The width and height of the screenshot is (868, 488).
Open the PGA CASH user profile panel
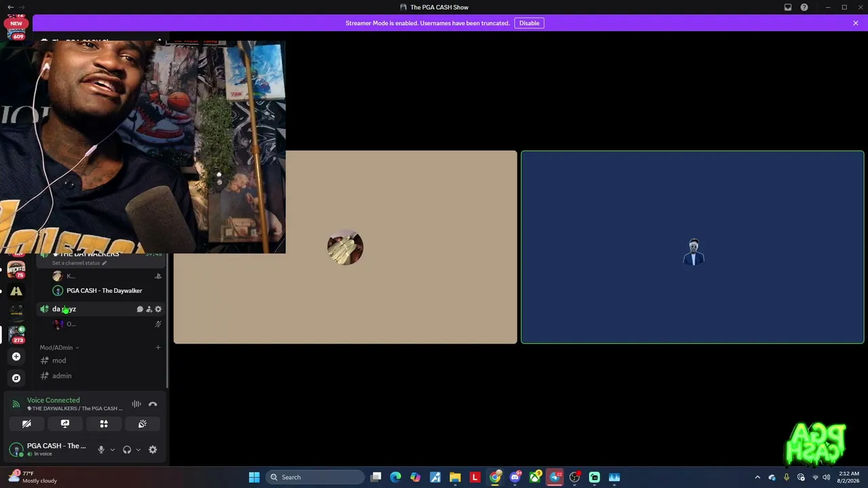tap(47, 449)
